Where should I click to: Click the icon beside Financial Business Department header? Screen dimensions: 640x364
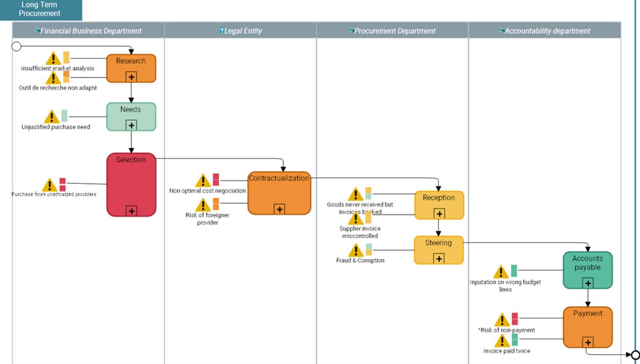coord(37,30)
